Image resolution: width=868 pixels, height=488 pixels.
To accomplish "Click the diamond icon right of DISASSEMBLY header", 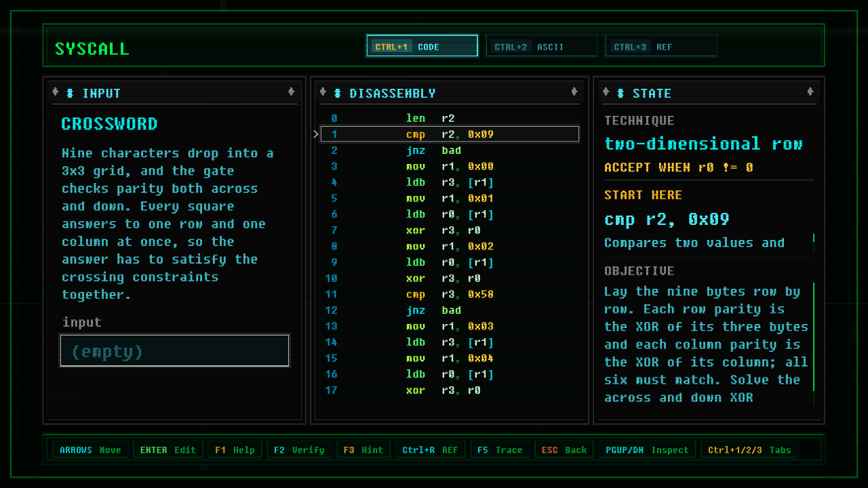I will coord(574,92).
